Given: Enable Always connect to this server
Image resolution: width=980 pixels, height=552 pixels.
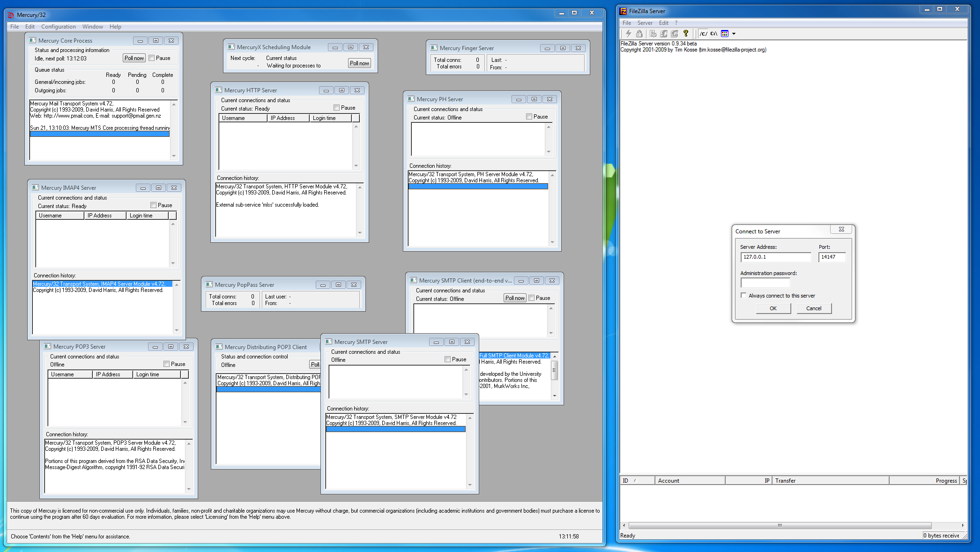Looking at the screenshot, I should pyautogui.click(x=743, y=296).
